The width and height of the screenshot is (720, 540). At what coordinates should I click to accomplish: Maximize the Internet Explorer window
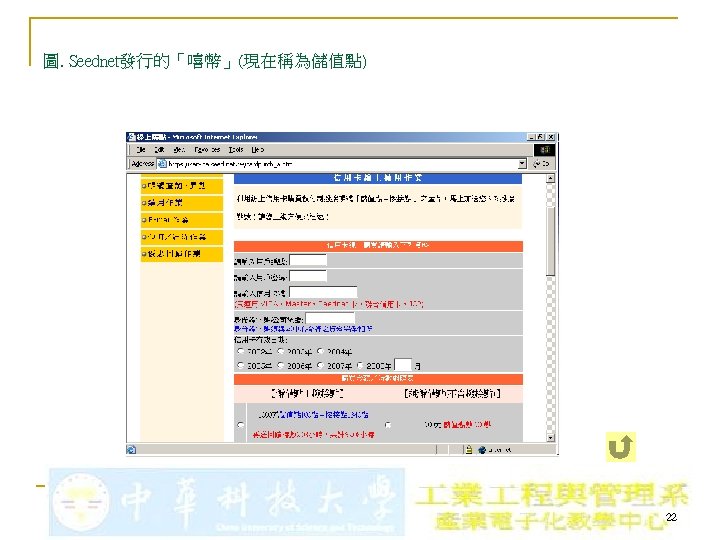point(540,137)
